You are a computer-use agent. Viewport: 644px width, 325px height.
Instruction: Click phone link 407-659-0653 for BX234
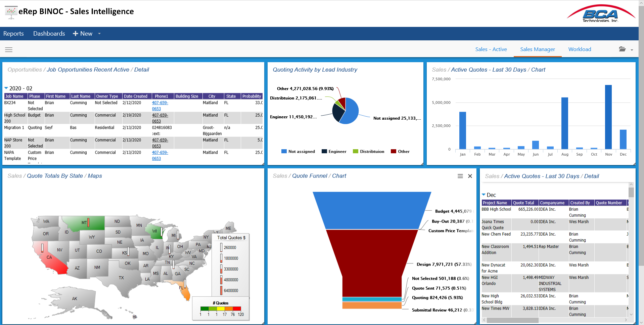160,106
